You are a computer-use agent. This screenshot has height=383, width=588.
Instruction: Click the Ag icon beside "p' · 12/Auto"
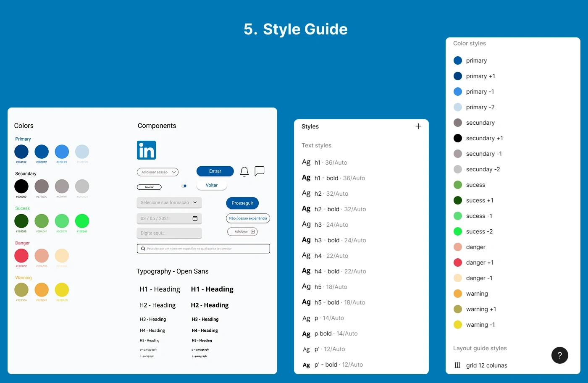(x=306, y=349)
